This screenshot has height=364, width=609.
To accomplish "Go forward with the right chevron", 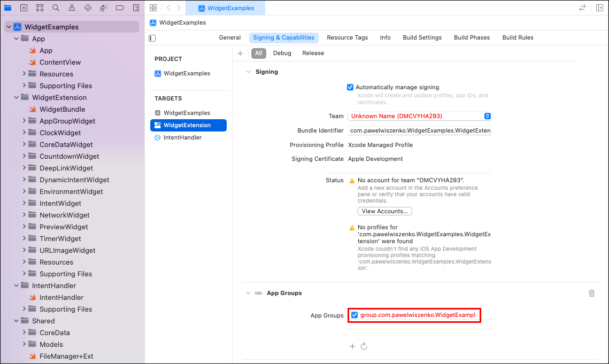I will point(179,8).
